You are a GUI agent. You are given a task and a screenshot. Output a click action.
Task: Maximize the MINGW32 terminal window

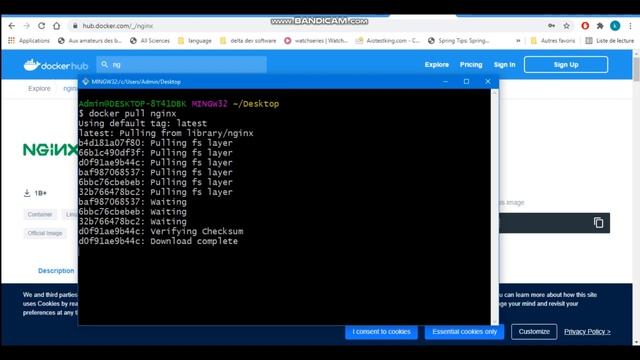click(x=466, y=82)
